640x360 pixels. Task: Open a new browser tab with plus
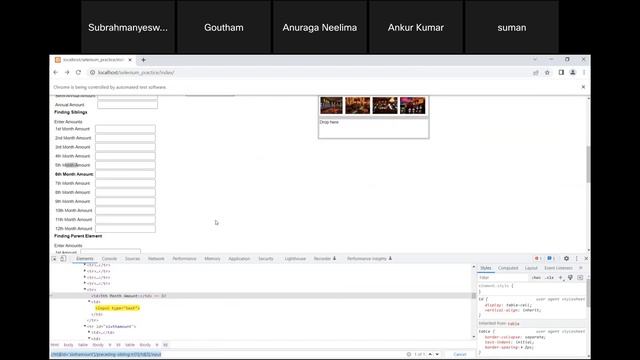(143, 60)
